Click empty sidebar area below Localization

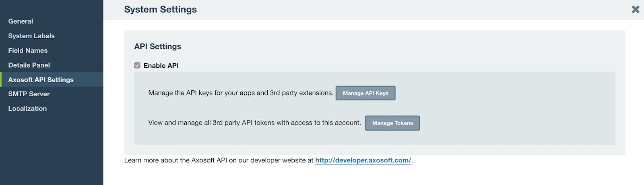(x=52, y=149)
